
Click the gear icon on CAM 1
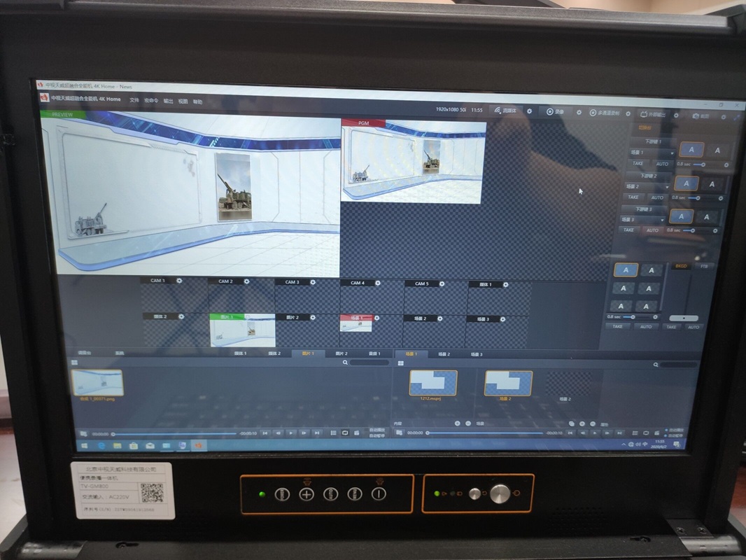point(180,281)
